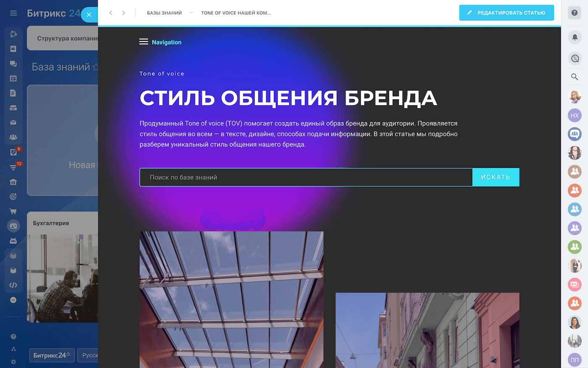
Task: Open the calendar icon in left sidebar
Action: [x=13, y=78]
